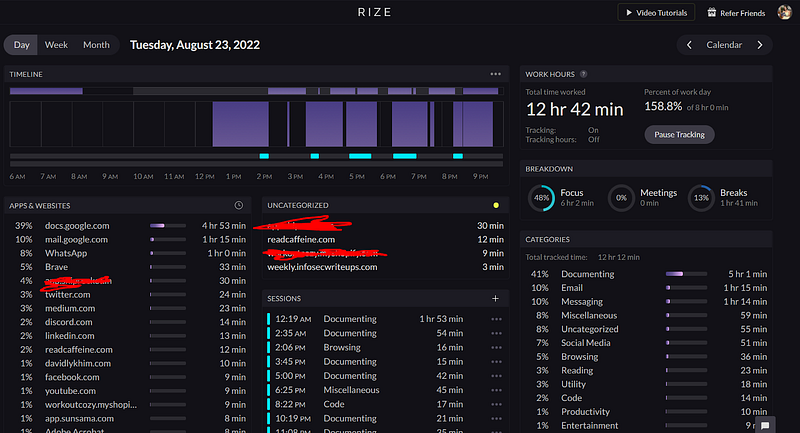
Task: Open options for 2:35 AM Documenting session
Action: (496, 333)
